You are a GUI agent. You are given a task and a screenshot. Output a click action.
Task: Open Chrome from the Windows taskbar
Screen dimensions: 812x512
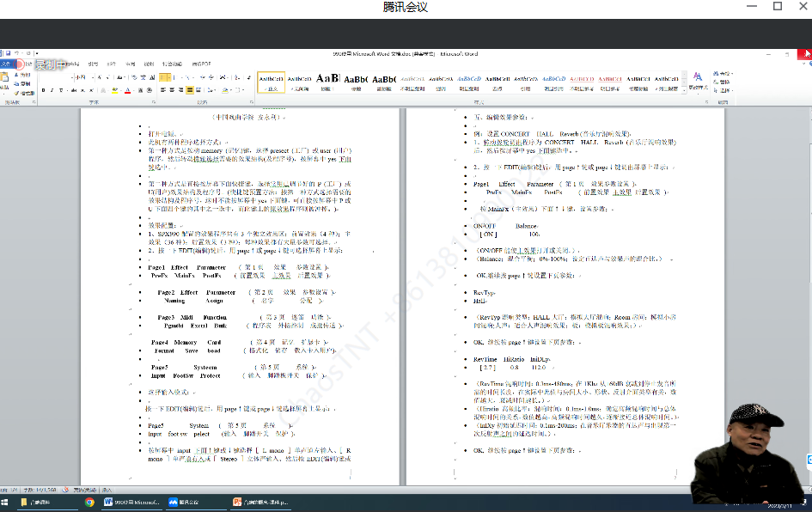(x=89, y=502)
